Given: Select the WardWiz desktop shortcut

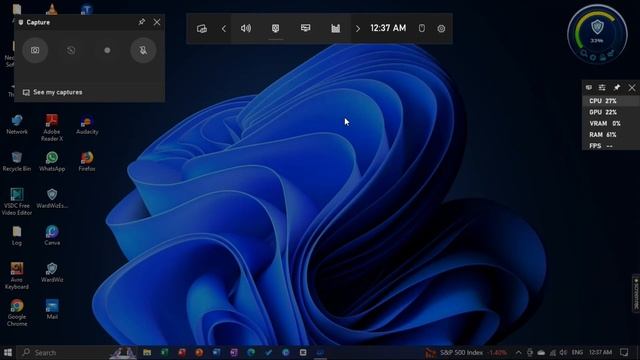Looking at the screenshot, I should click(52, 273).
